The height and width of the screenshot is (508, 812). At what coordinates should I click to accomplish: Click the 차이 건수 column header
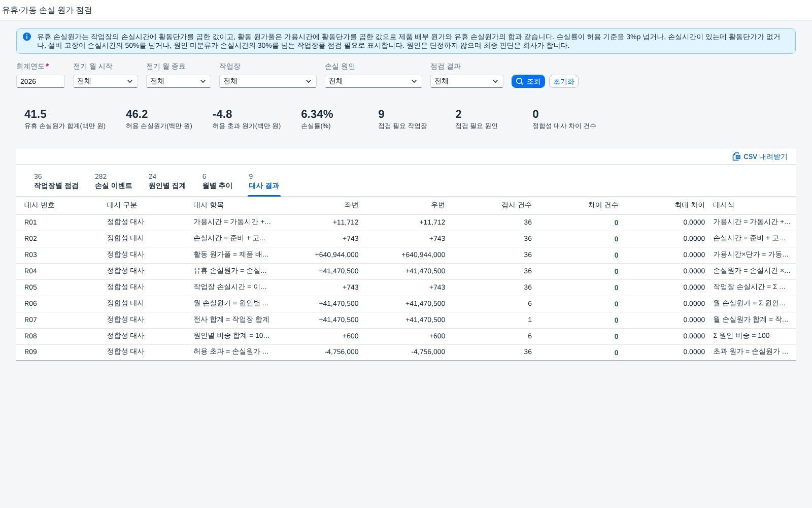(603, 205)
